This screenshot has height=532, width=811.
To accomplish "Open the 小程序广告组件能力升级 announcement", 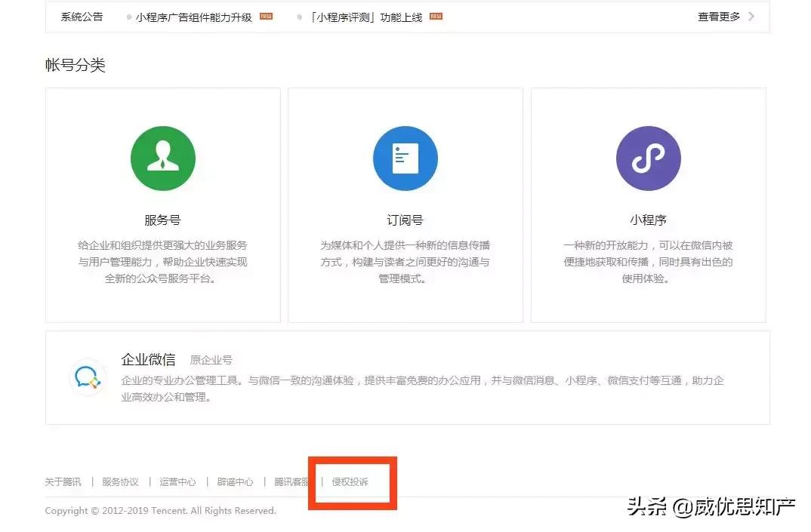I will 191,16.
